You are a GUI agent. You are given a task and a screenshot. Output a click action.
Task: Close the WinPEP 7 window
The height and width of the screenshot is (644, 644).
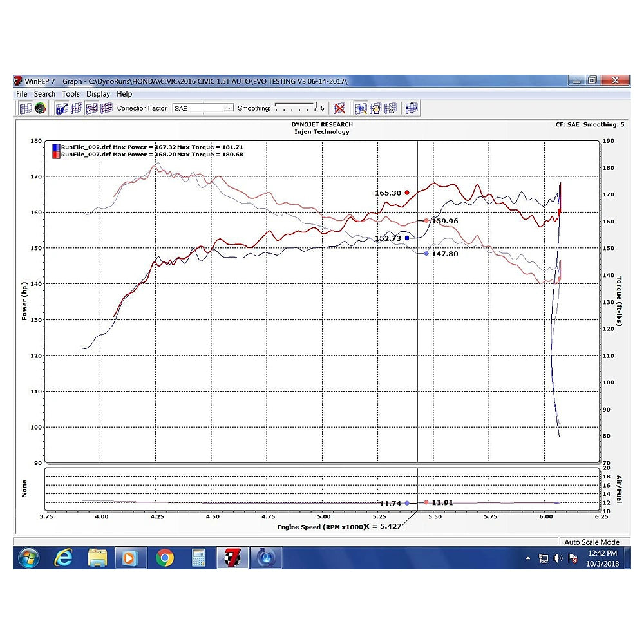pos(615,80)
